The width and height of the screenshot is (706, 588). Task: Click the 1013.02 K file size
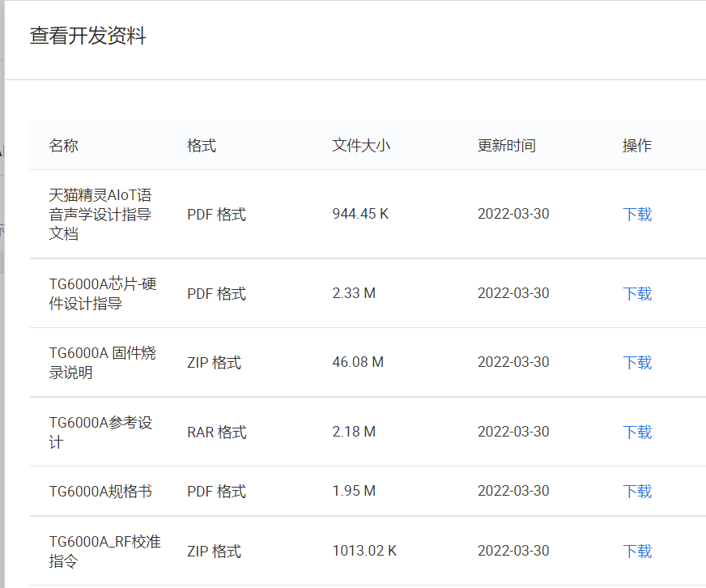364,551
